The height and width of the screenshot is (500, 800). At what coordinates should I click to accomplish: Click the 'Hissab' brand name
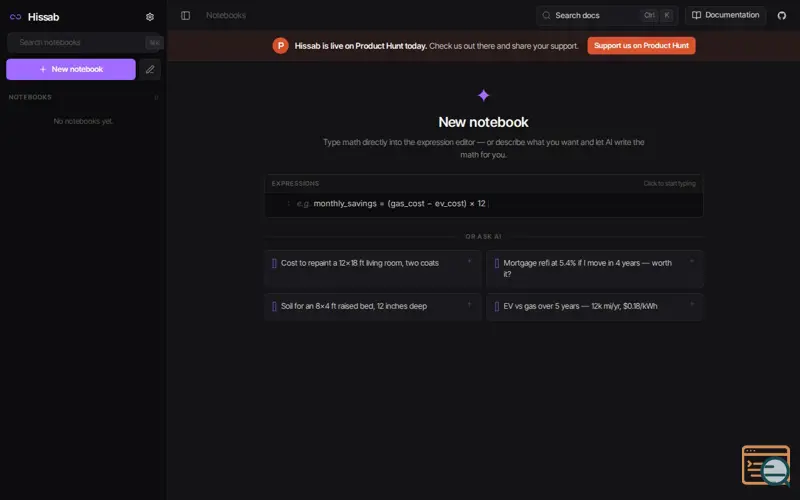coord(43,17)
